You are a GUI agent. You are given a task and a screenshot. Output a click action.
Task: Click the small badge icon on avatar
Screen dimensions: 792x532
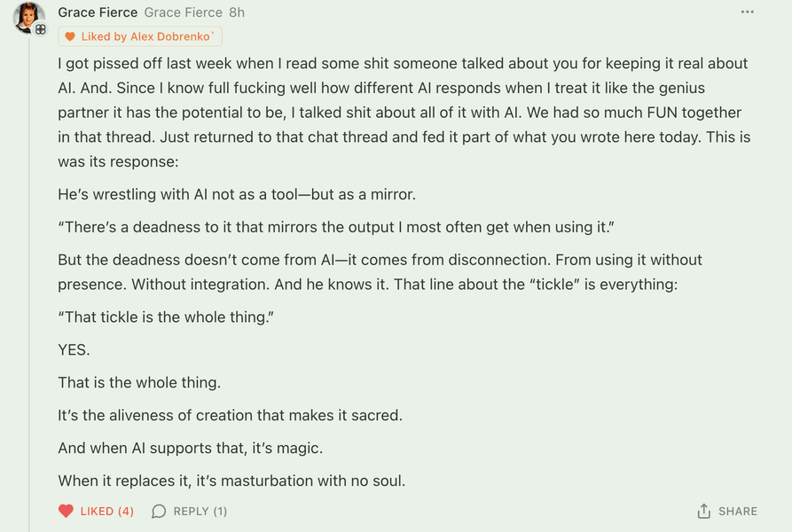tap(41, 29)
